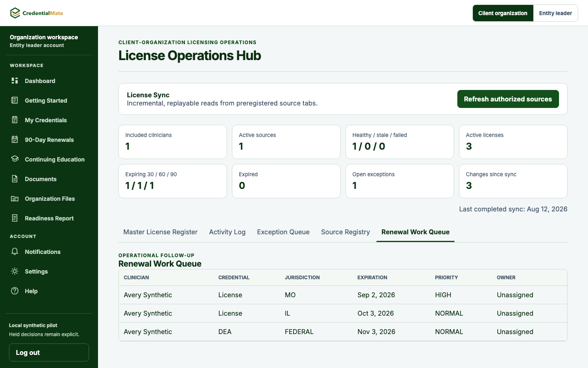Click the CredentialMate logo icon
Viewport: 588px width, 368px height.
15,13
